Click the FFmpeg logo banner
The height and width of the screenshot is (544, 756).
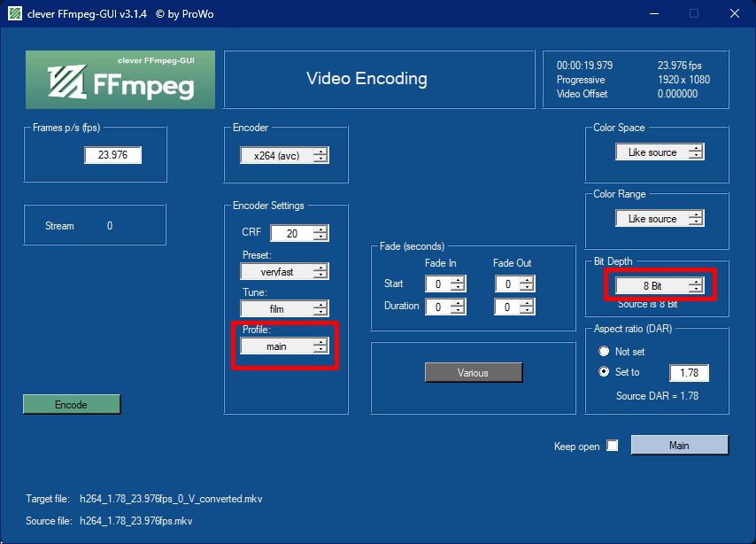[120, 80]
